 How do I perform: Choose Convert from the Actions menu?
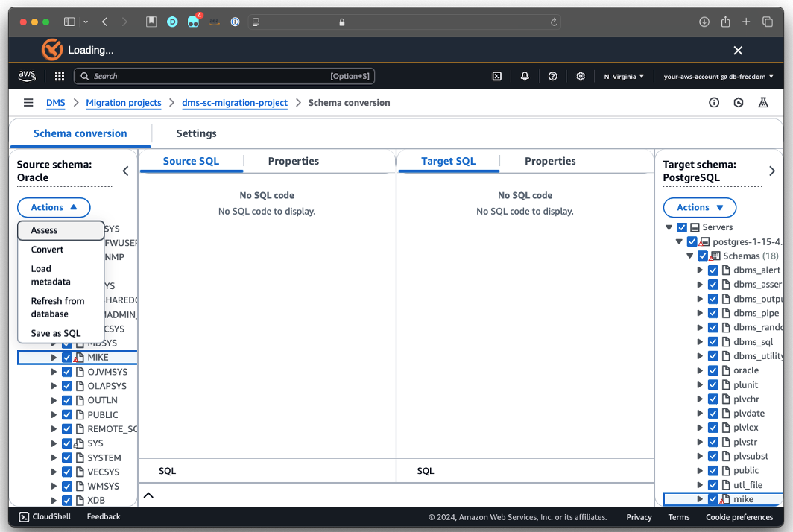[x=60, y=250]
